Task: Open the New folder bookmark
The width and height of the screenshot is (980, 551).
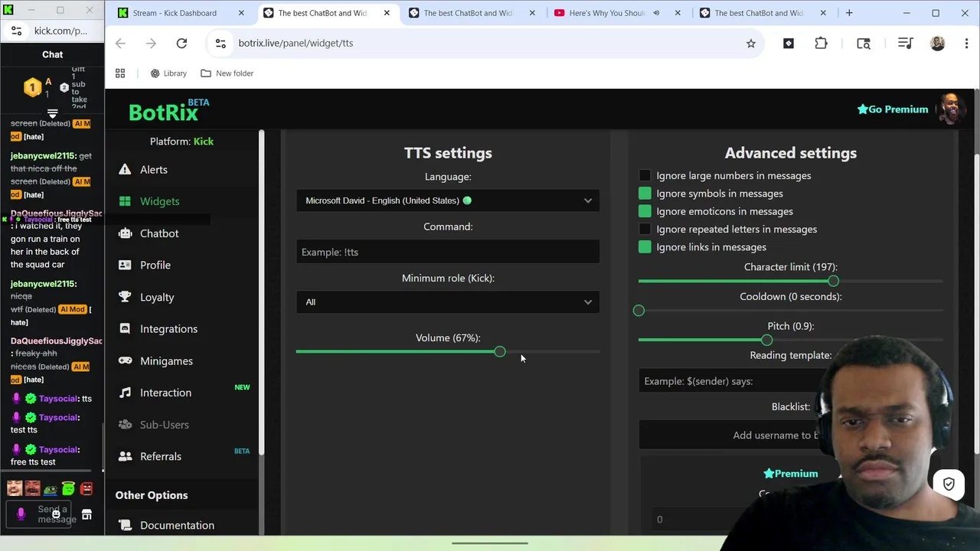Action: (x=227, y=73)
